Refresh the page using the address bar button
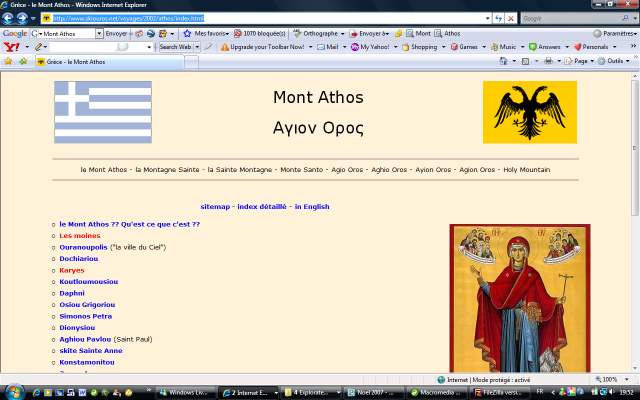Viewport: 640px width, 400px height. (x=498, y=18)
